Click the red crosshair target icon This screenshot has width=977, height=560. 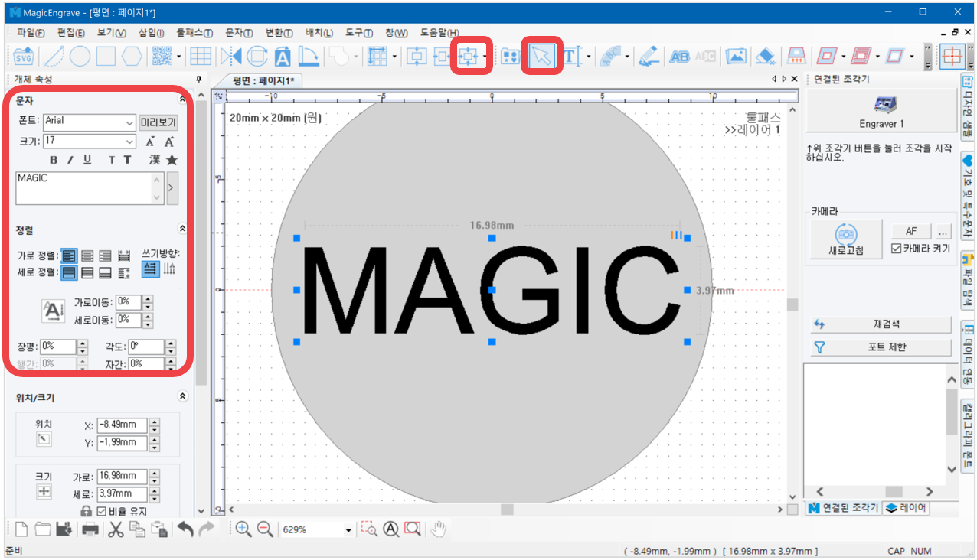tap(952, 57)
